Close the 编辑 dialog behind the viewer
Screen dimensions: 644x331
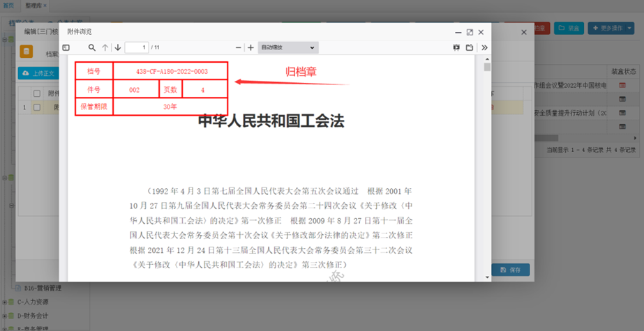pos(524,32)
